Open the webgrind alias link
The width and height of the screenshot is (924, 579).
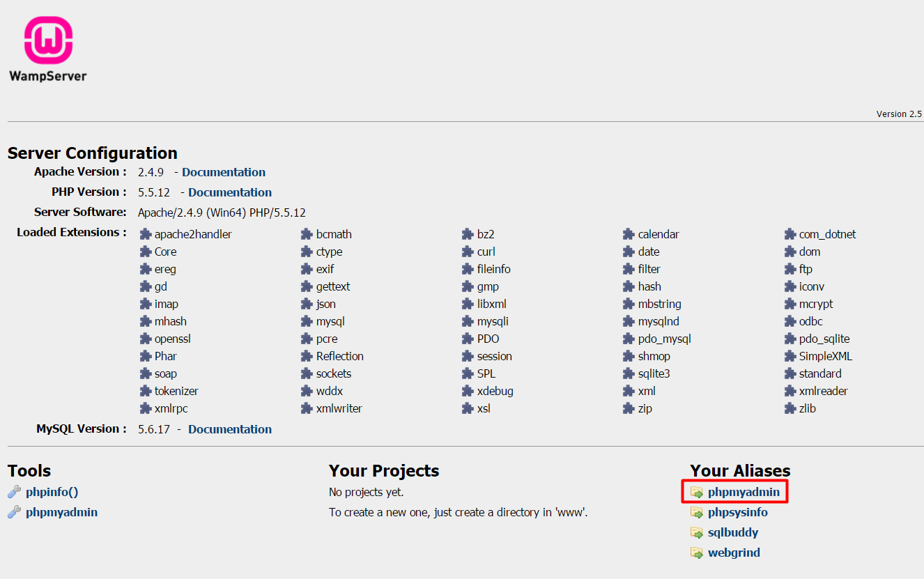coord(734,553)
